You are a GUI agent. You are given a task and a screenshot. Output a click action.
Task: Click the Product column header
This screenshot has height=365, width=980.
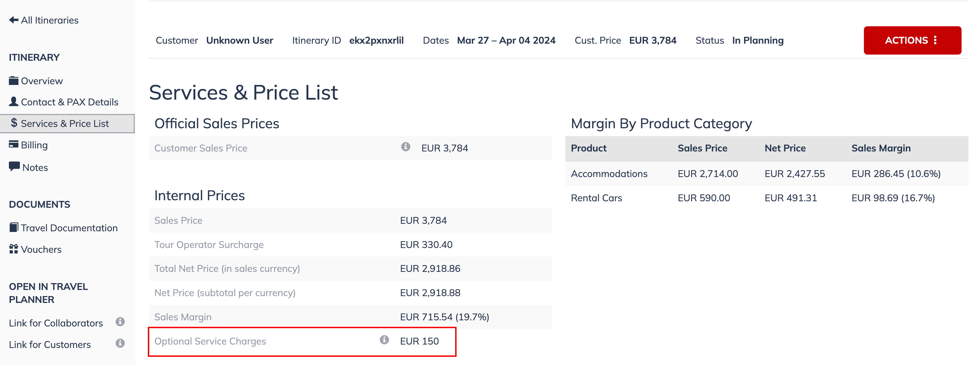pyautogui.click(x=589, y=148)
